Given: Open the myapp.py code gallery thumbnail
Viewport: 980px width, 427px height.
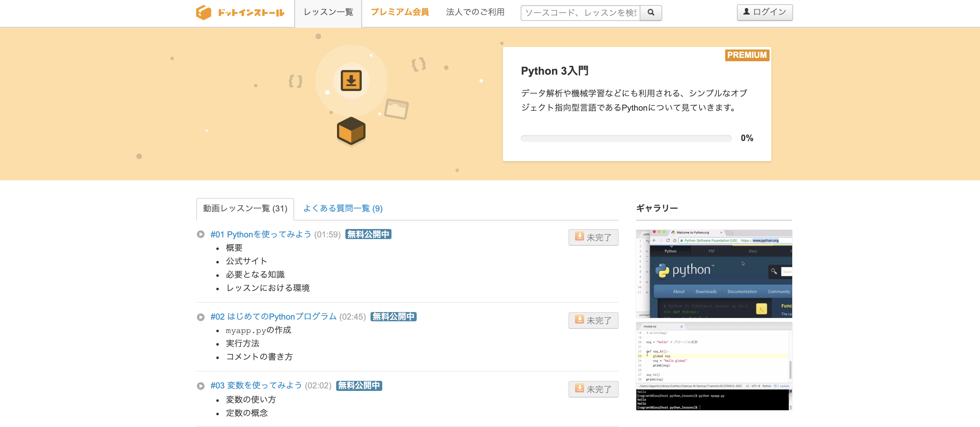Looking at the screenshot, I should point(714,366).
